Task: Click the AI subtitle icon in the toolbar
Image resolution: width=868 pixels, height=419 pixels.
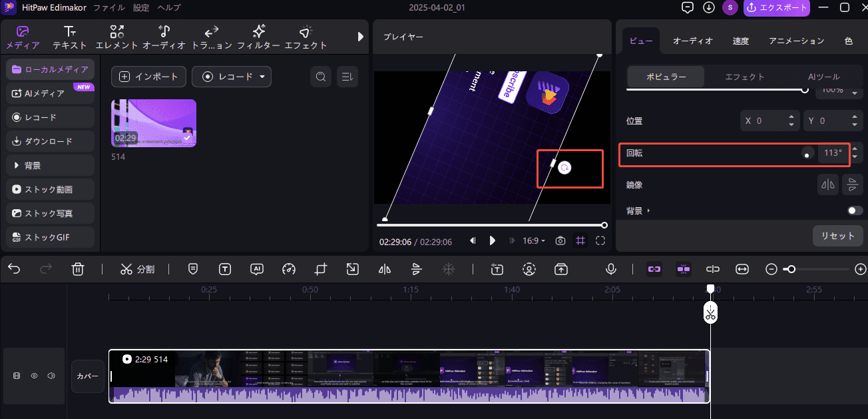Action: coord(257,269)
